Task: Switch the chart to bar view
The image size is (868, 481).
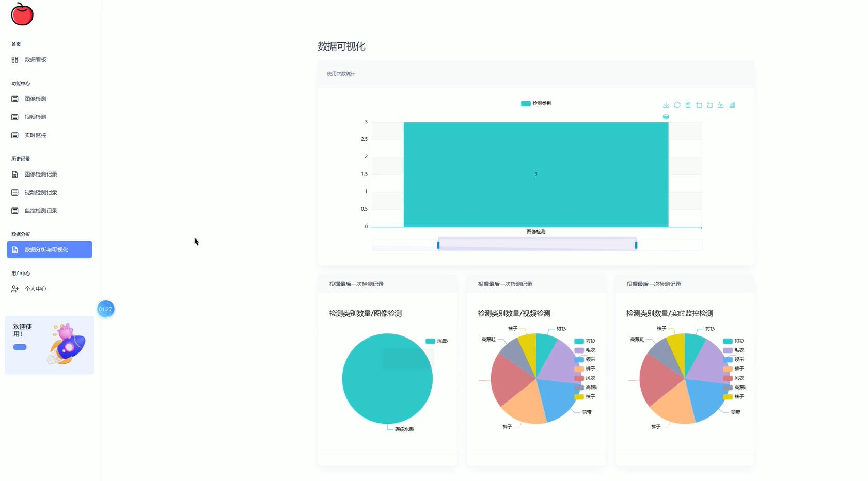Action: (732, 105)
